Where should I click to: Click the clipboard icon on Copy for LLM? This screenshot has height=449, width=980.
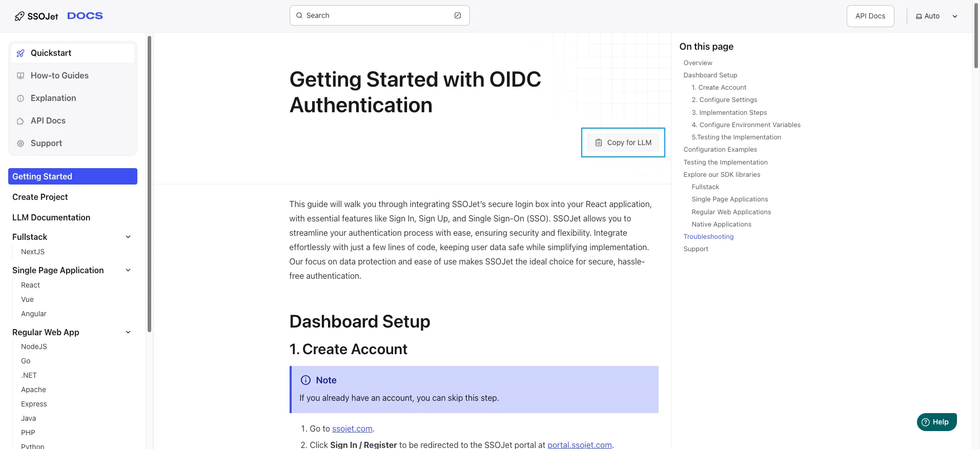coord(599,142)
